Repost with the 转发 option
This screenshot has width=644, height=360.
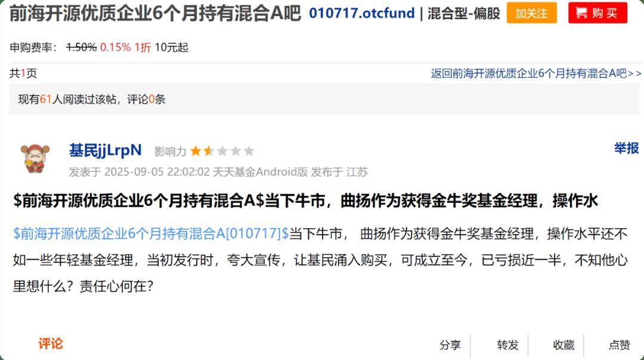pyautogui.click(x=507, y=345)
